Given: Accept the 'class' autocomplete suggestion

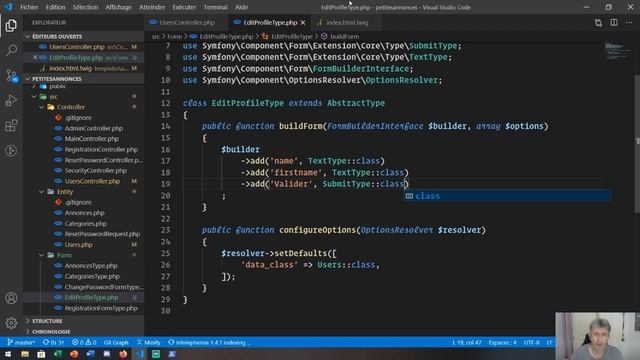Looking at the screenshot, I should click(x=507, y=196).
